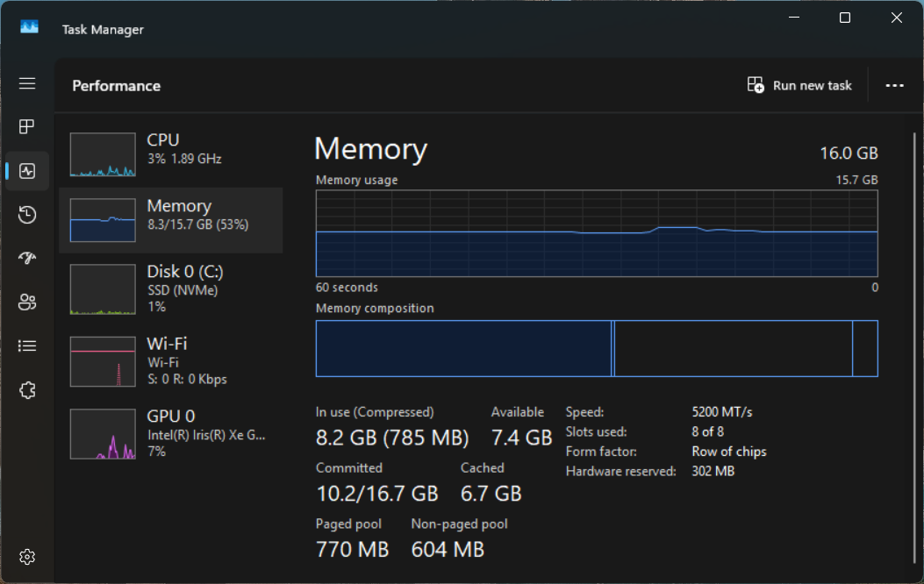Open the Users page icon
This screenshot has width=924, height=584.
(27, 303)
